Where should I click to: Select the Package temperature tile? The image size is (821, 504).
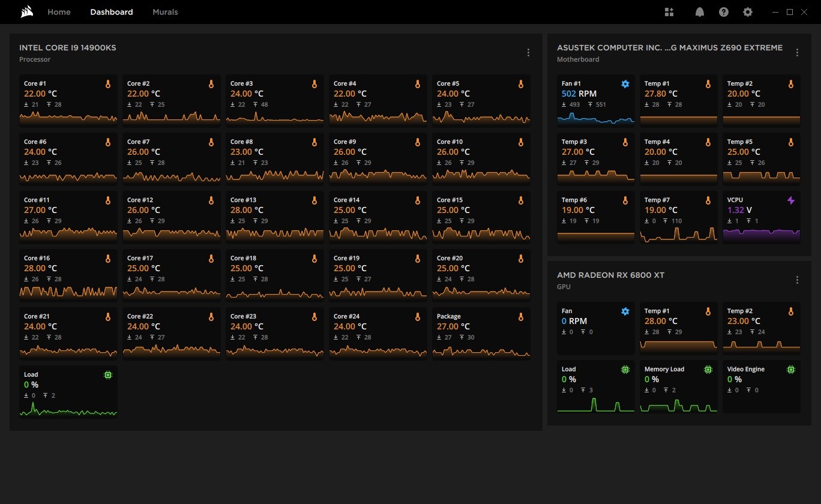[x=481, y=333]
